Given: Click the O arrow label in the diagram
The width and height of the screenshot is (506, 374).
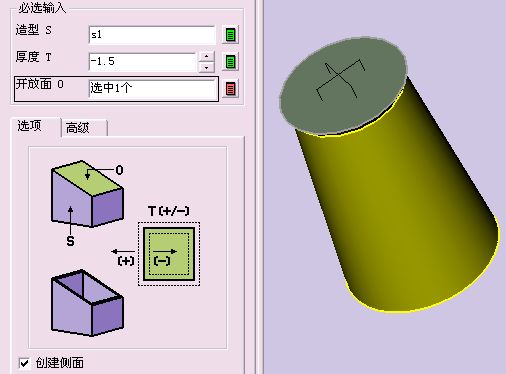Looking at the screenshot, I should 119,170.
